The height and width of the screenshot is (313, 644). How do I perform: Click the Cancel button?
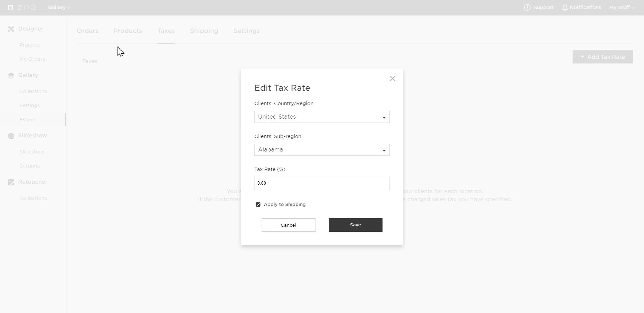[x=288, y=225]
